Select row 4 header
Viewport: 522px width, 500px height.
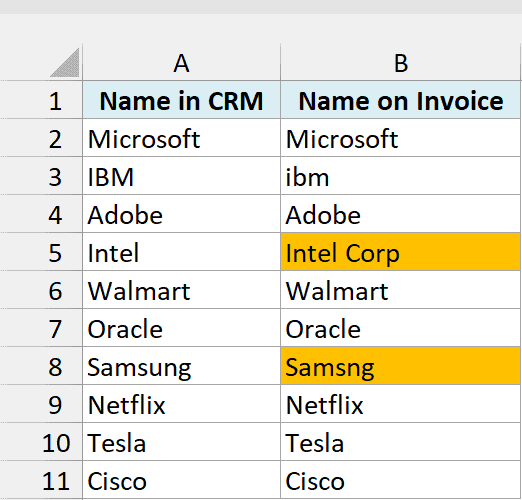41,214
